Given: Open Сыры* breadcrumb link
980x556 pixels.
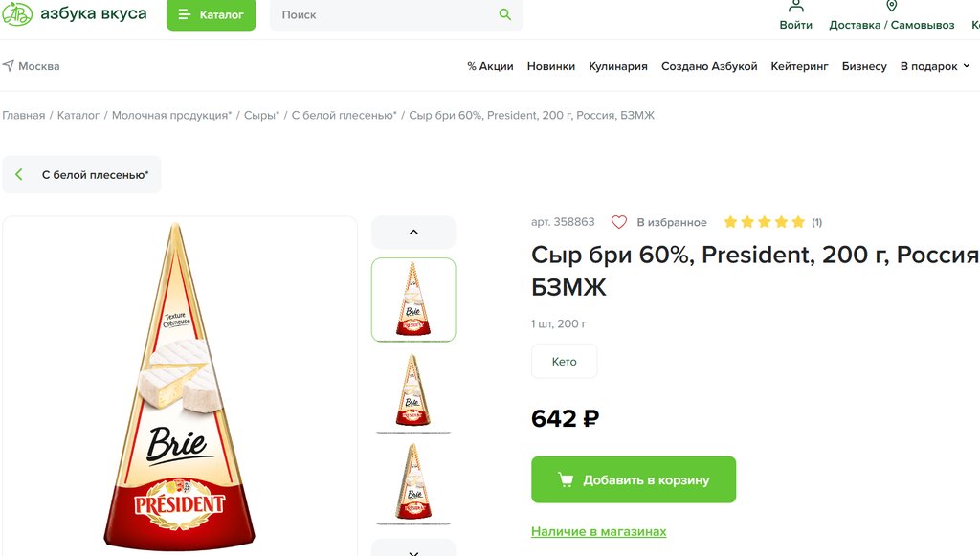Looking at the screenshot, I should coord(261,115).
